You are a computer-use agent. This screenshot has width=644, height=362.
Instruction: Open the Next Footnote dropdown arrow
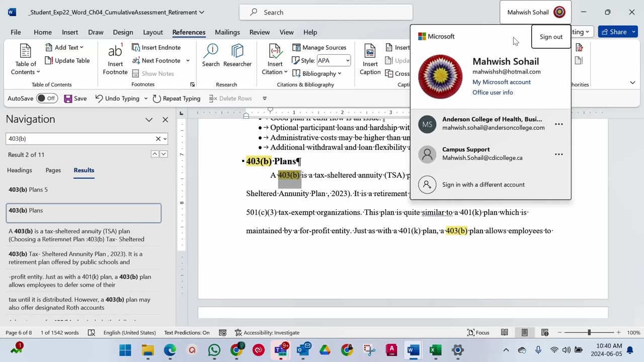coord(188,61)
